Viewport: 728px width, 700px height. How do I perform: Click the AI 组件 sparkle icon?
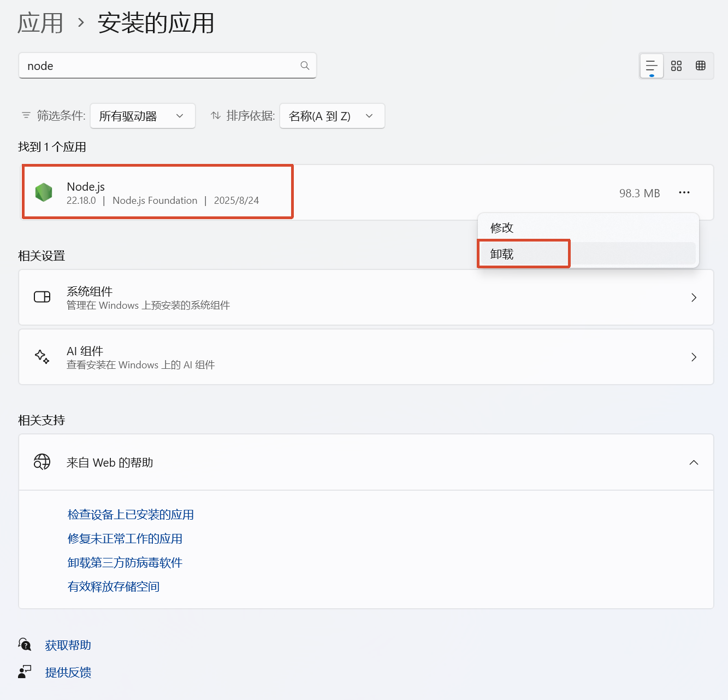42,357
